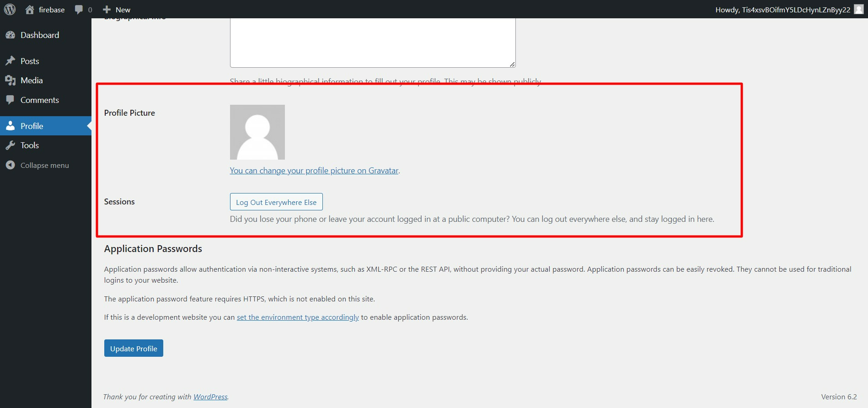The height and width of the screenshot is (408, 868).
Task: Click the Sessions label
Action: (x=119, y=202)
